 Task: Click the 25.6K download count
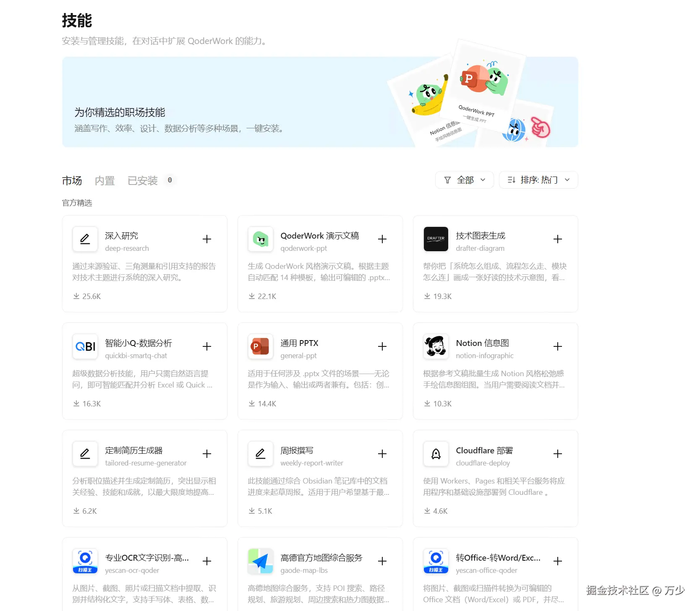[87, 296]
